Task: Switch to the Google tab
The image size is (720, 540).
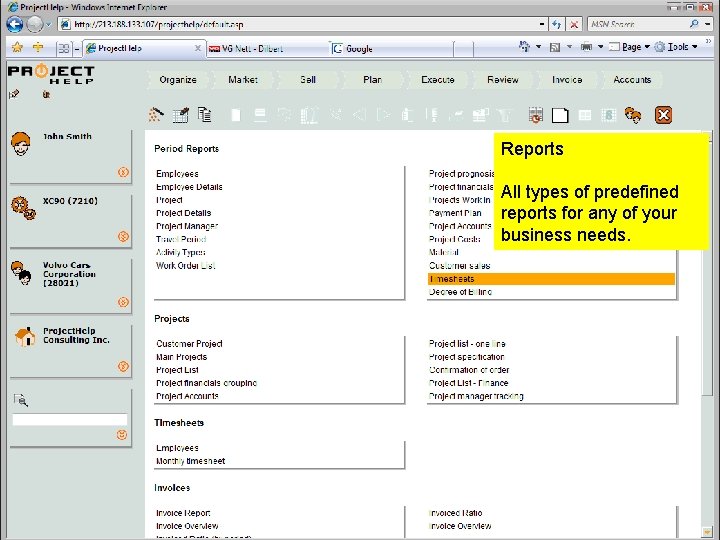Action: pos(390,49)
